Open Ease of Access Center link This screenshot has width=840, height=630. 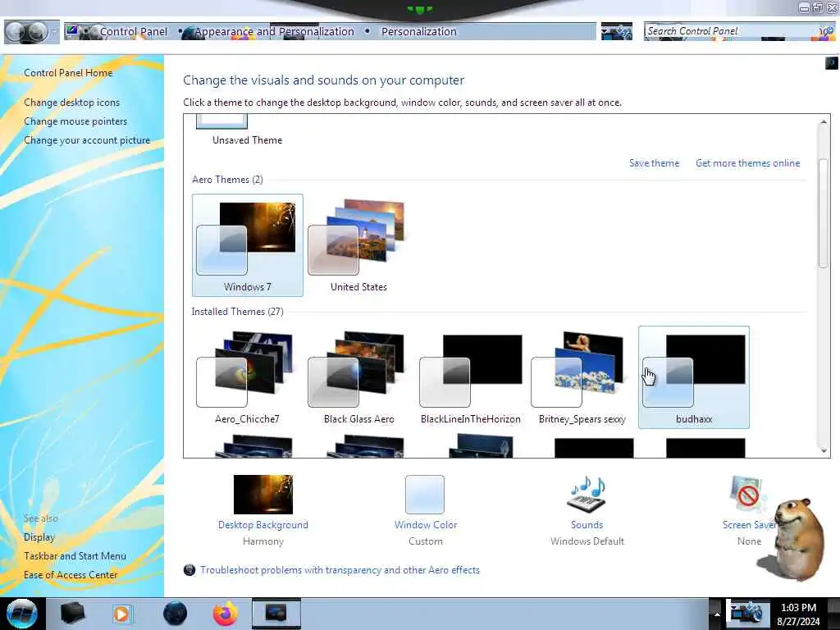point(71,575)
